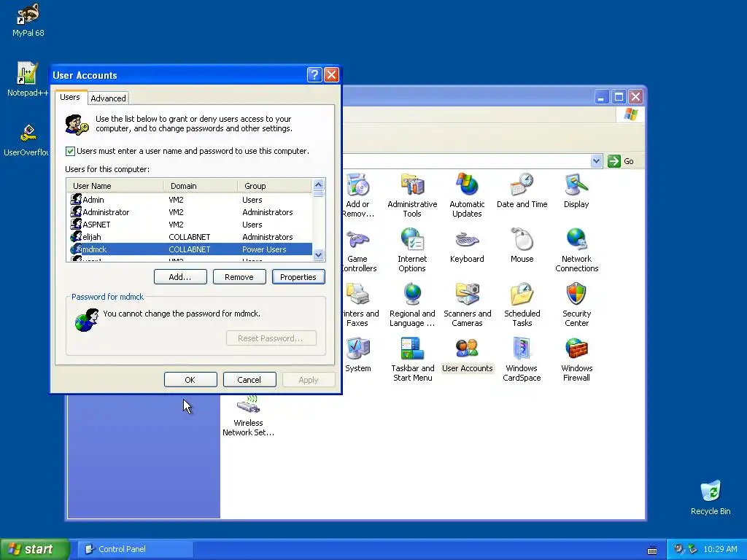747x560 pixels.
Task: Open Display settings icon
Action: pos(576,191)
